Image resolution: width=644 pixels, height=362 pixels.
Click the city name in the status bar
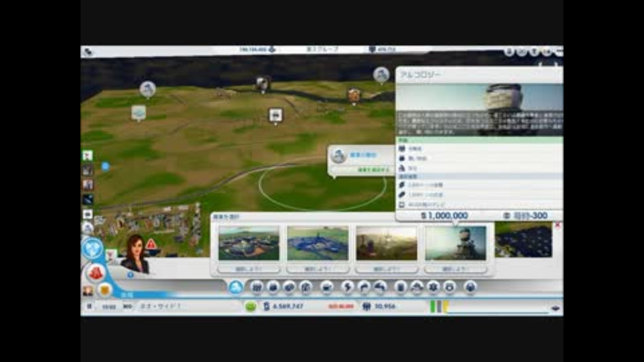160,306
